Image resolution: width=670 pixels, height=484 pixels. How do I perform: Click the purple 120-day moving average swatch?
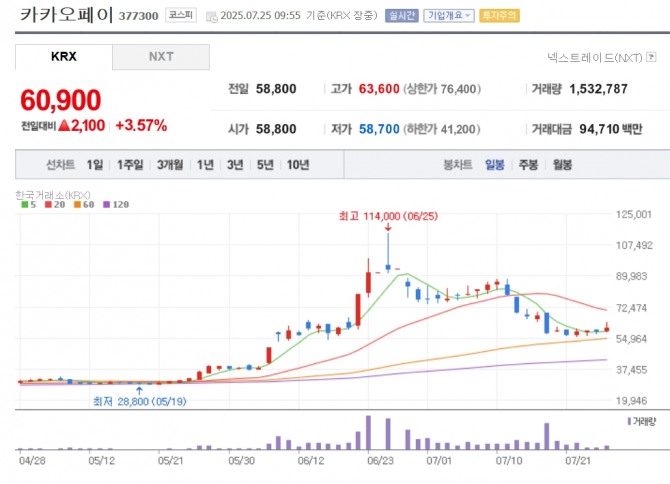106,205
